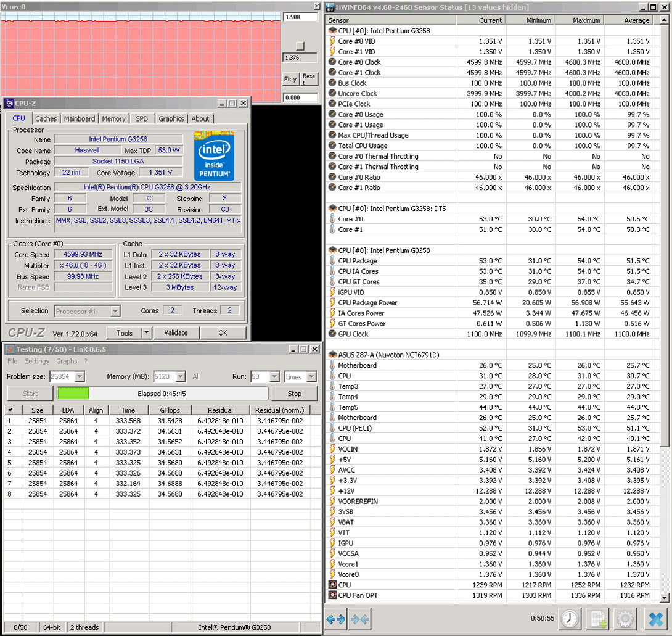Click HWiNFO expand columns arrows icon
Viewport: 672px width, 636px height.
pos(335,619)
